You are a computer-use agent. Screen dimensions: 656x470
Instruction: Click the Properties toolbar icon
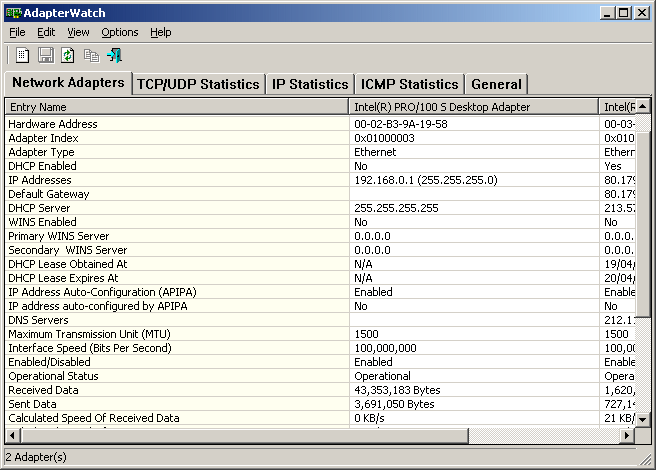(x=22, y=56)
